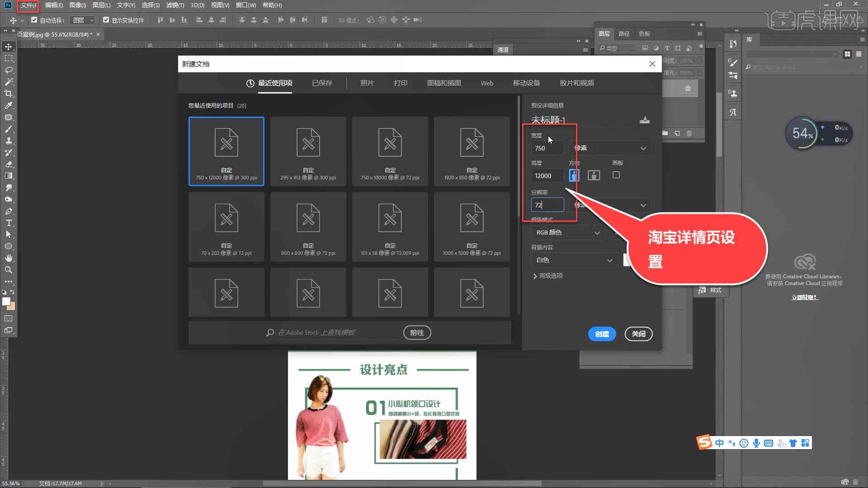Select the Hand tool
Image resolution: width=868 pixels, height=488 pixels.
tap(9, 258)
